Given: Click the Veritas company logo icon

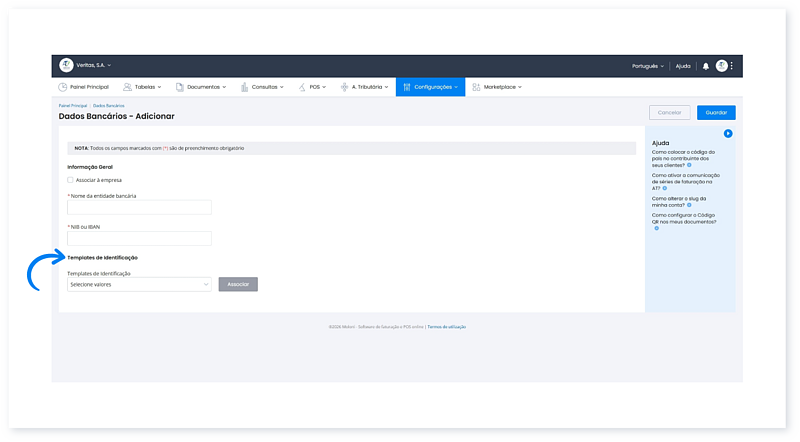Looking at the screenshot, I should 67,65.
